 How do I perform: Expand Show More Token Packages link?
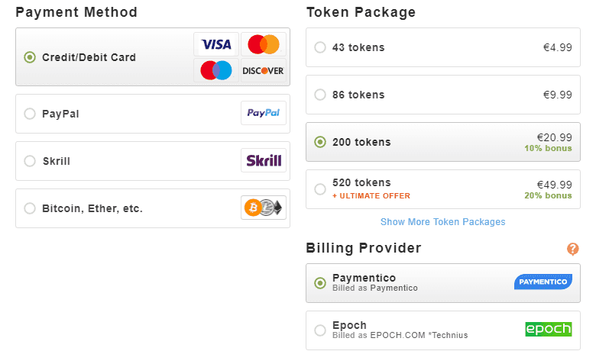click(443, 221)
